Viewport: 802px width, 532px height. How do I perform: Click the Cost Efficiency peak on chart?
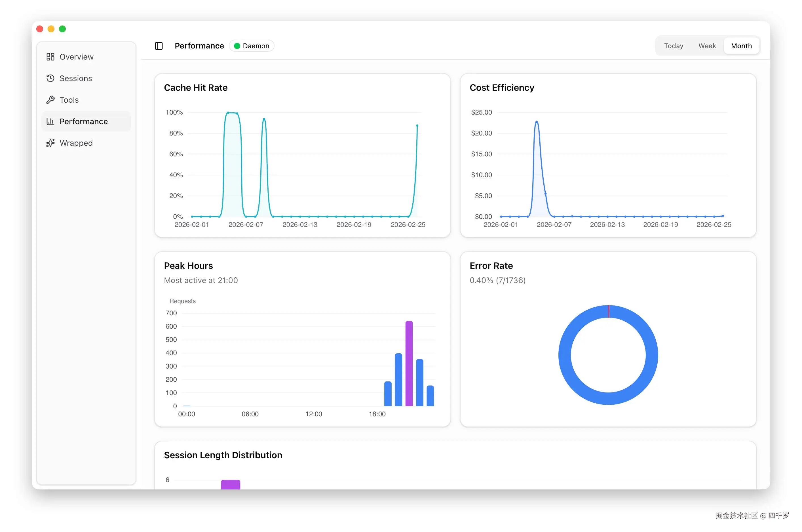536,122
